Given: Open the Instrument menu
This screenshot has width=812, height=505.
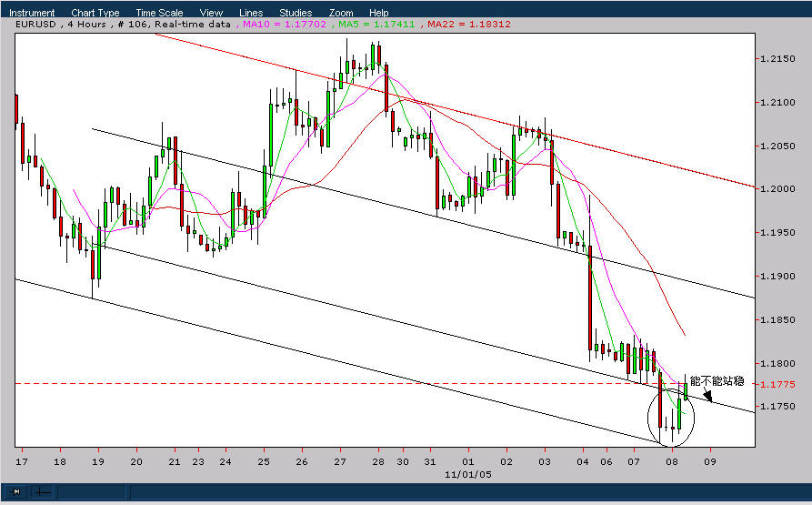Looking at the screenshot, I should (32, 13).
